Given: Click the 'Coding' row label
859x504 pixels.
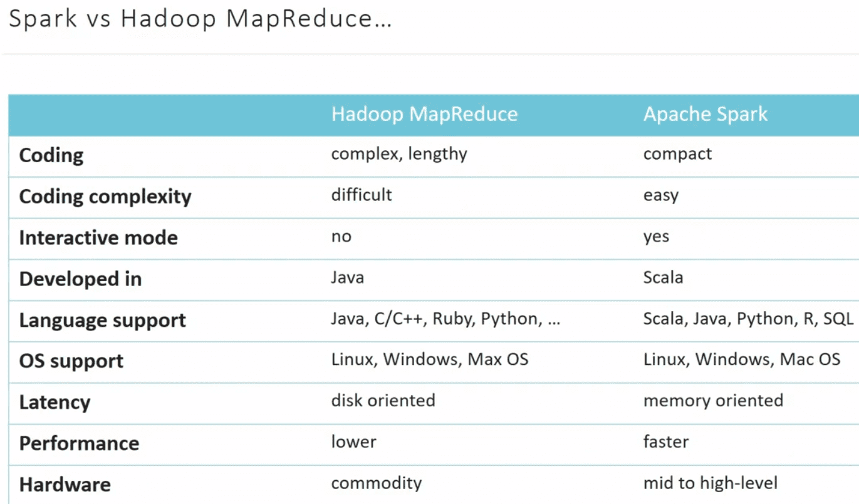Looking at the screenshot, I should [51, 155].
